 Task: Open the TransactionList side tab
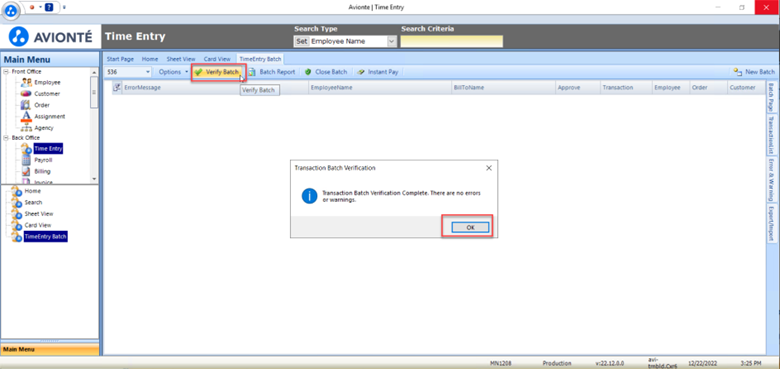pyautogui.click(x=771, y=135)
